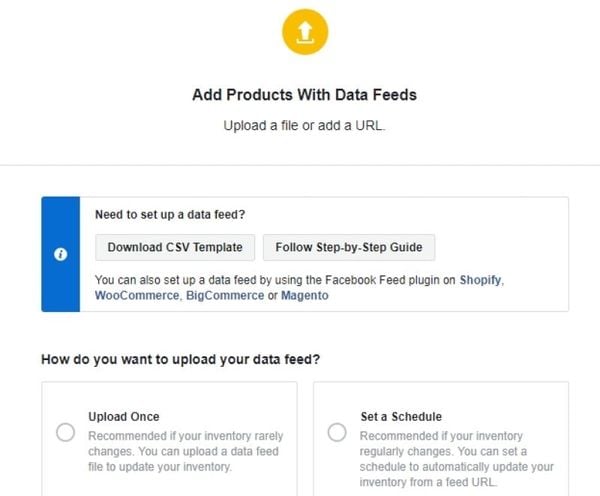Click the Set a Schedule option title
This screenshot has width=600, height=496.
(401, 416)
